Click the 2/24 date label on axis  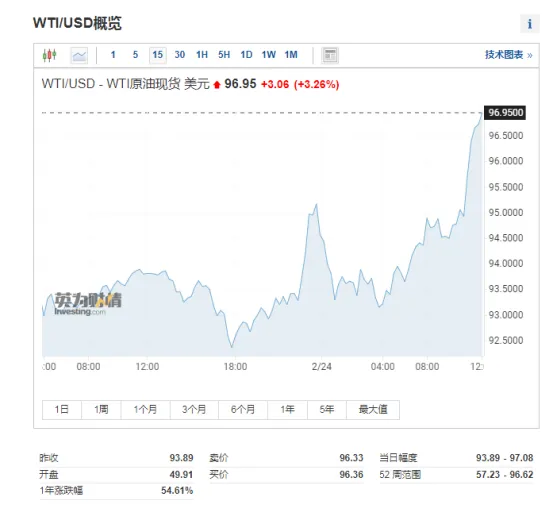click(322, 367)
